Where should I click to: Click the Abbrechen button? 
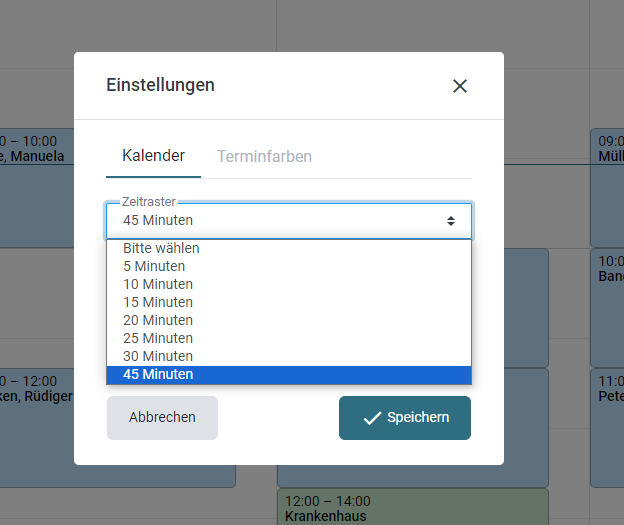pos(162,418)
